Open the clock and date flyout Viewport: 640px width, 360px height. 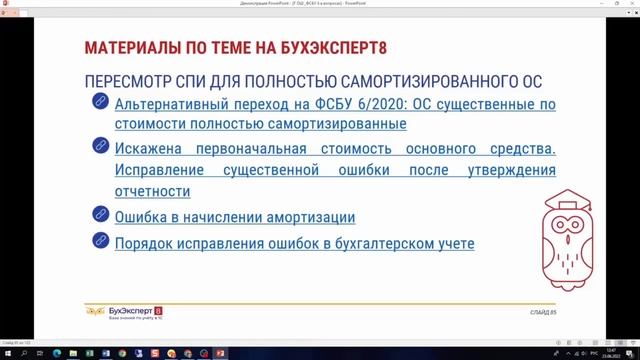click(x=611, y=353)
